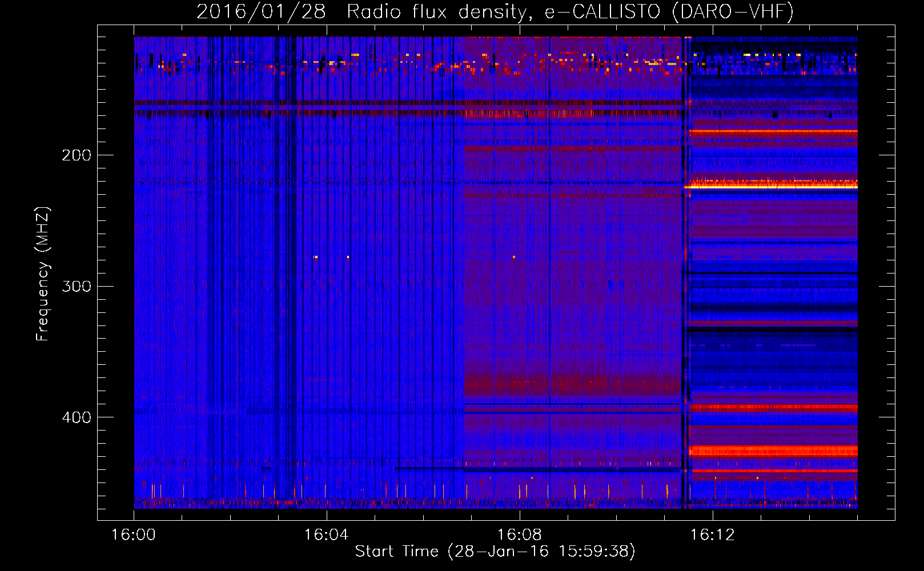This screenshot has width=924, height=571.
Task: Click the 16:04 time tick label
Action: (x=327, y=534)
